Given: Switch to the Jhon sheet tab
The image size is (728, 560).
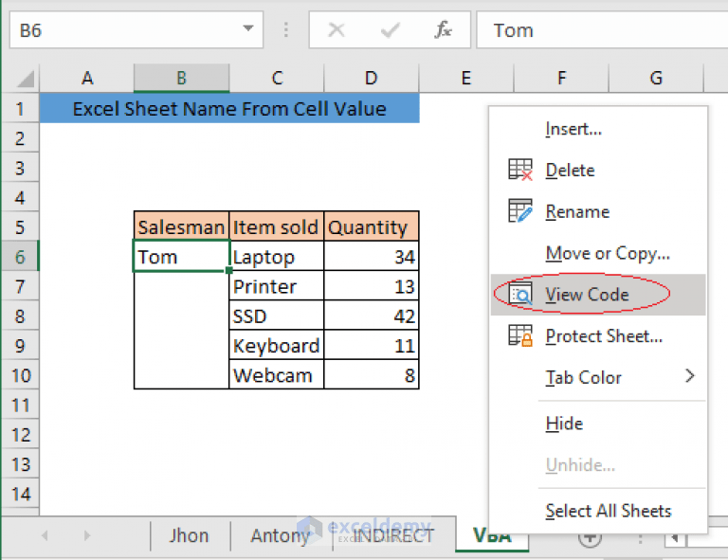Looking at the screenshot, I should point(189,535).
